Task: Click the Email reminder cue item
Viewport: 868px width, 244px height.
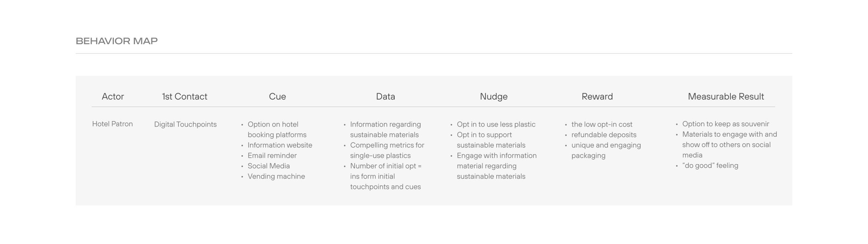Action: (x=272, y=156)
